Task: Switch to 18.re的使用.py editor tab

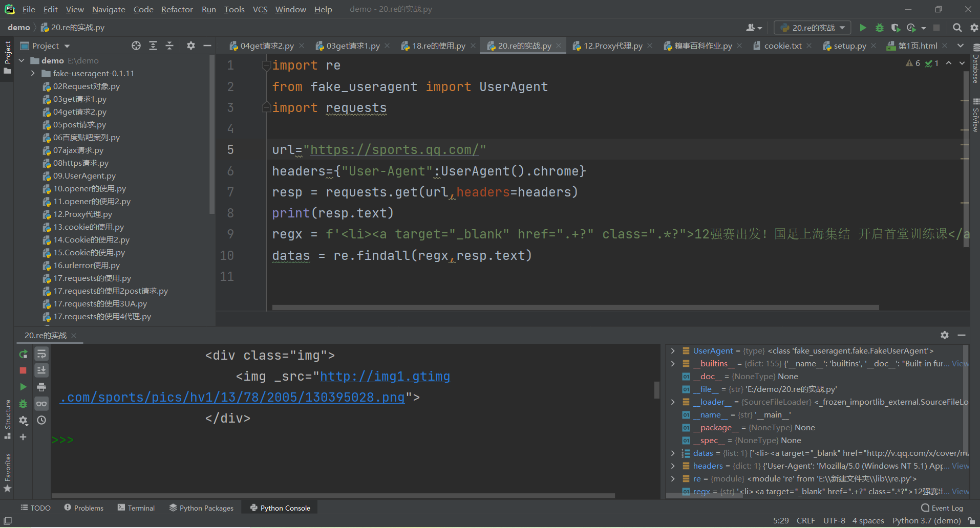Action: pyautogui.click(x=438, y=46)
